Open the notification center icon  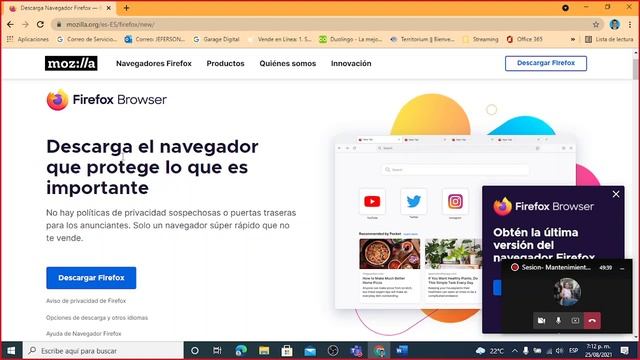click(624, 351)
